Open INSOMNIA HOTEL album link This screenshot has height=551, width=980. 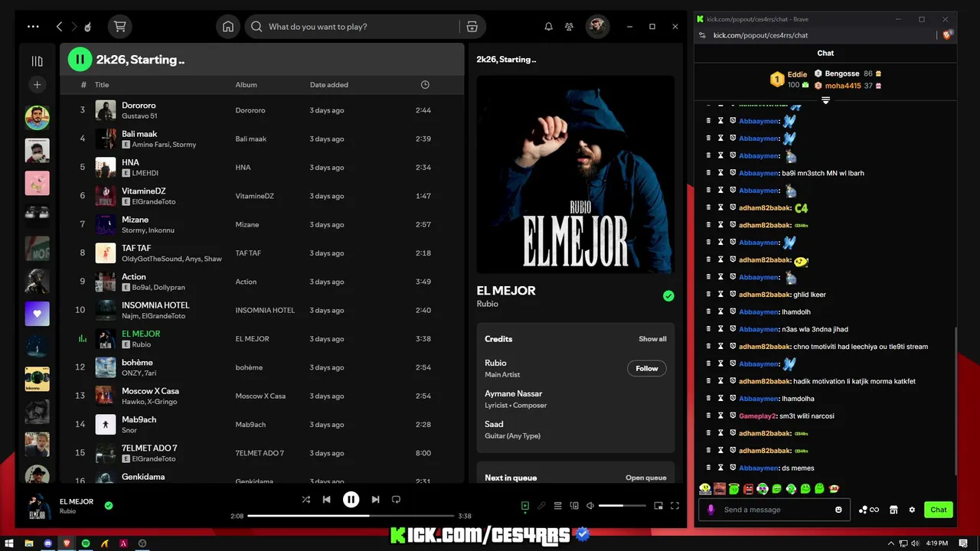tap(265, 310)
